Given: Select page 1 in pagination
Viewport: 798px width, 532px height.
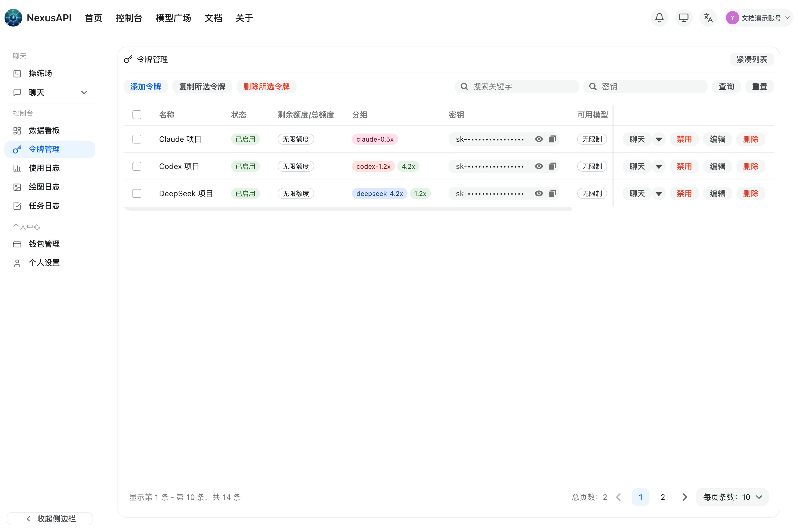Looking at the screenshot, I should (x=641, y=497).
